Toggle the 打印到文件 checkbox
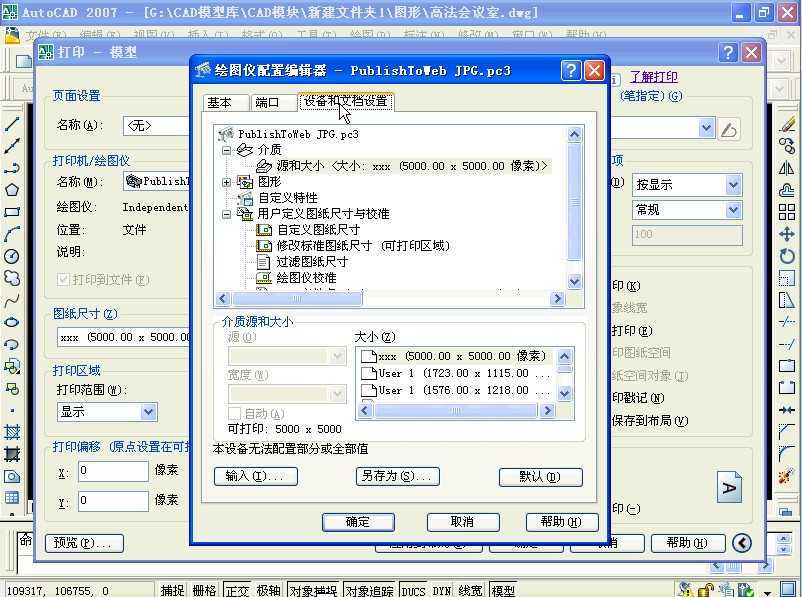 (x=63, y=279)
